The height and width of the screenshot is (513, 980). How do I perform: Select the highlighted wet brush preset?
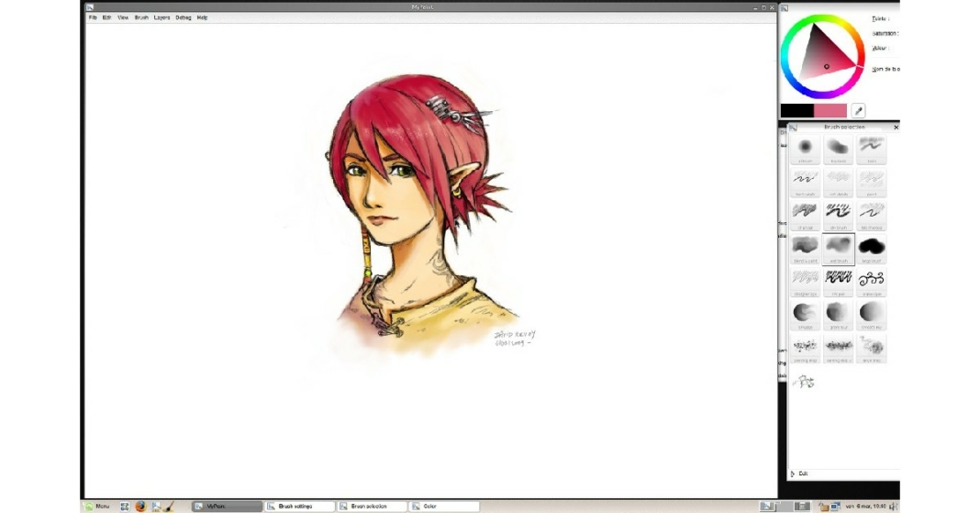838,250
